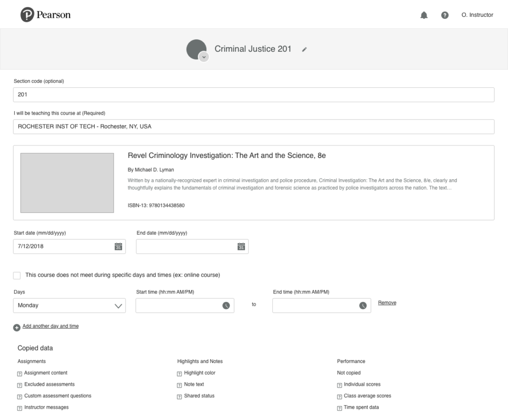
Task: Show help for Custom assessment questions
Action: click(x=19, y=396)
